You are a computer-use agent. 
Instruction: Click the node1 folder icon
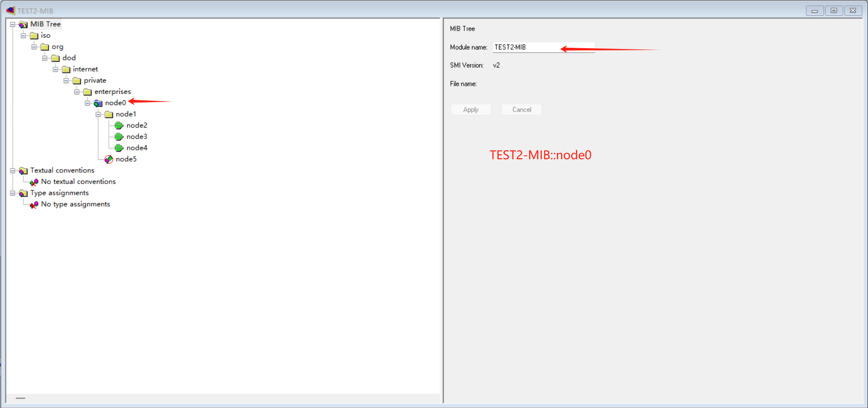tap(109, 114)
